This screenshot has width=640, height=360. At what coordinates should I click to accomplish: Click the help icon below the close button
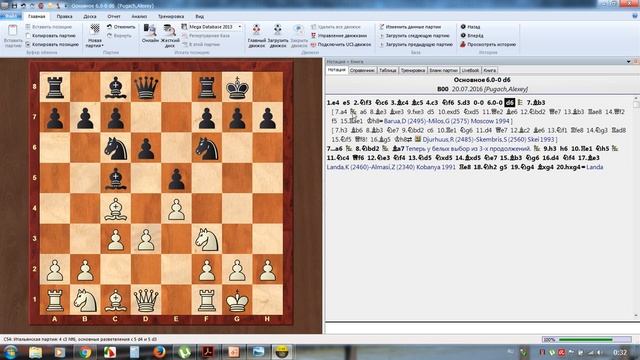point(635,16)
